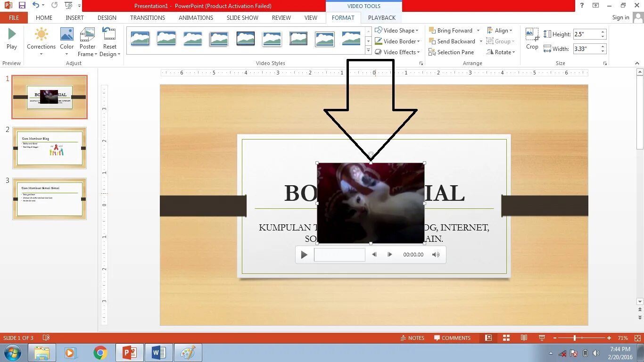This screenshot has width=644, height=362.
Task: Apply the fifth video style with black border
Action: coord(246,39)
